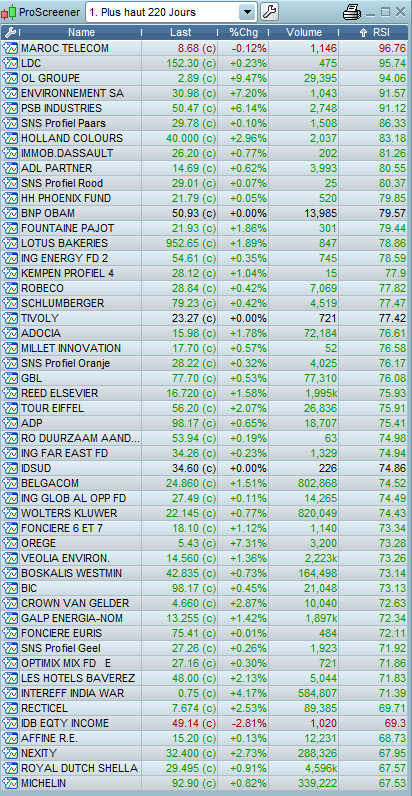Sort by the Volume column header

click(x=304, y=32)
